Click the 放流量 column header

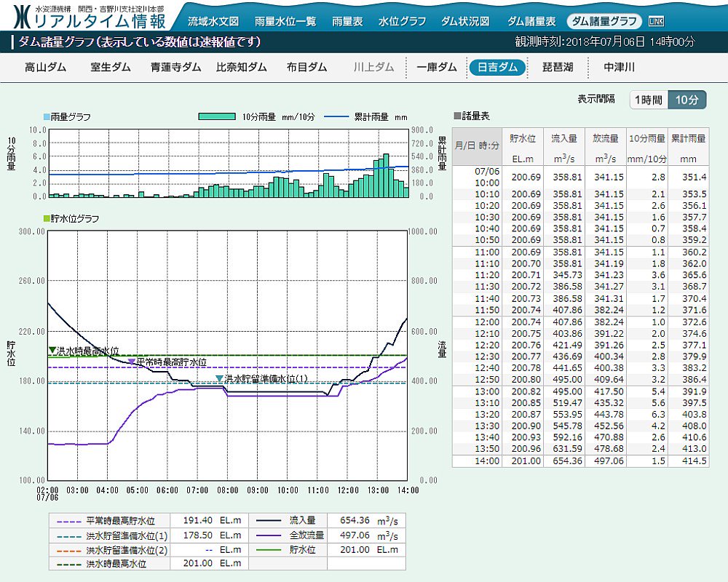pyautogui.click(x=606, y=147)
